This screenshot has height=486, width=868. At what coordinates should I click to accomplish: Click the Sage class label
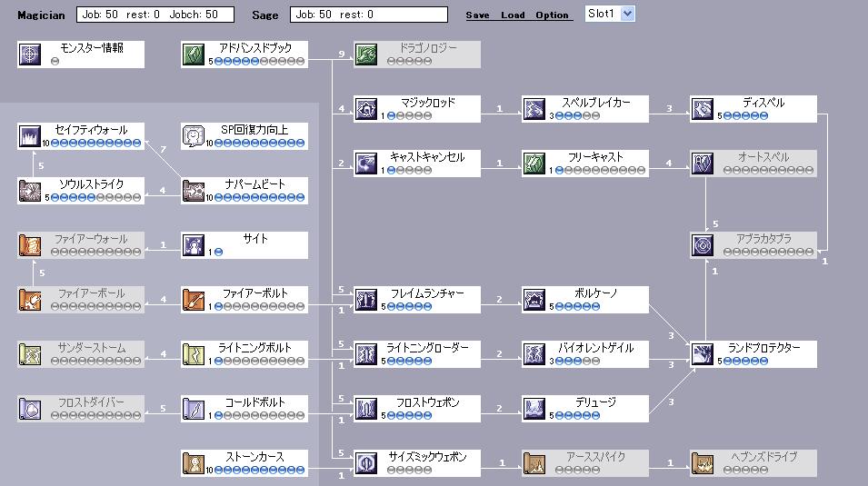point(265,15)
